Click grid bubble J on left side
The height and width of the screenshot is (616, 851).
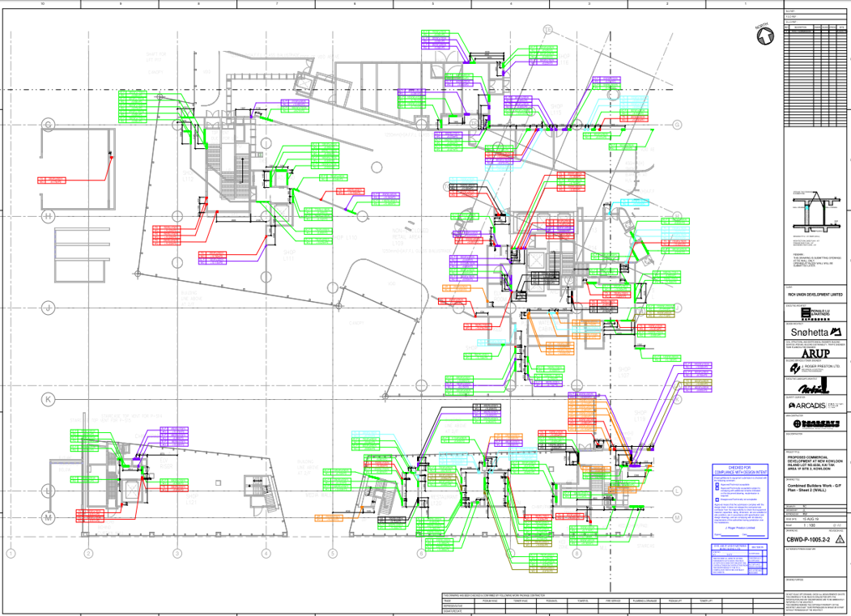click(x=49, y=308)
